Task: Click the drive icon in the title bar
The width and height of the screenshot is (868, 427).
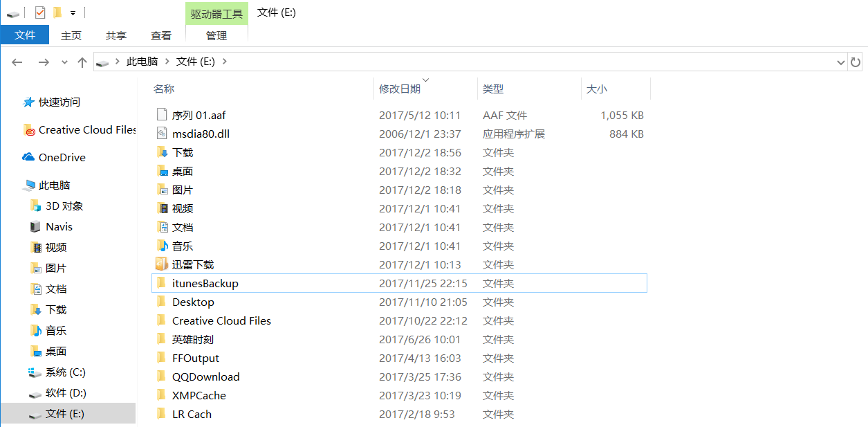Action: point(12,13)
